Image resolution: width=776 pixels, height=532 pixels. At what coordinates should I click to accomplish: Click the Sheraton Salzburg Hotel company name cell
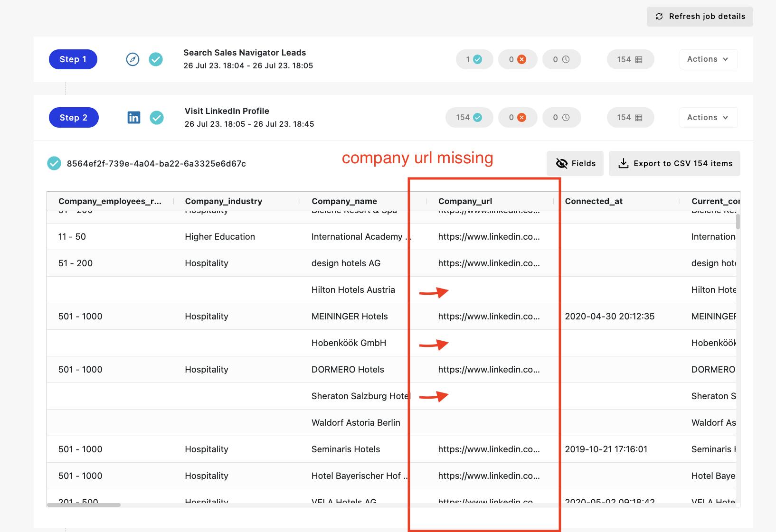pyautogui.click(x=360, y=396)
